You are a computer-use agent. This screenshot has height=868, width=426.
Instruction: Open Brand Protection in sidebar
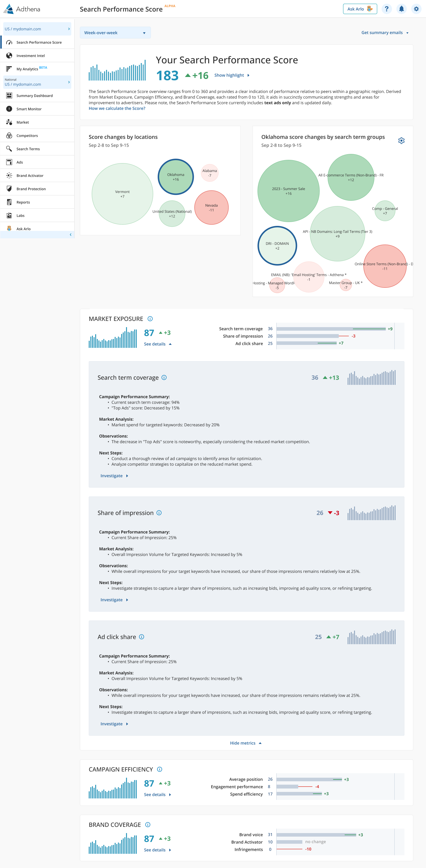click(31, 189)
